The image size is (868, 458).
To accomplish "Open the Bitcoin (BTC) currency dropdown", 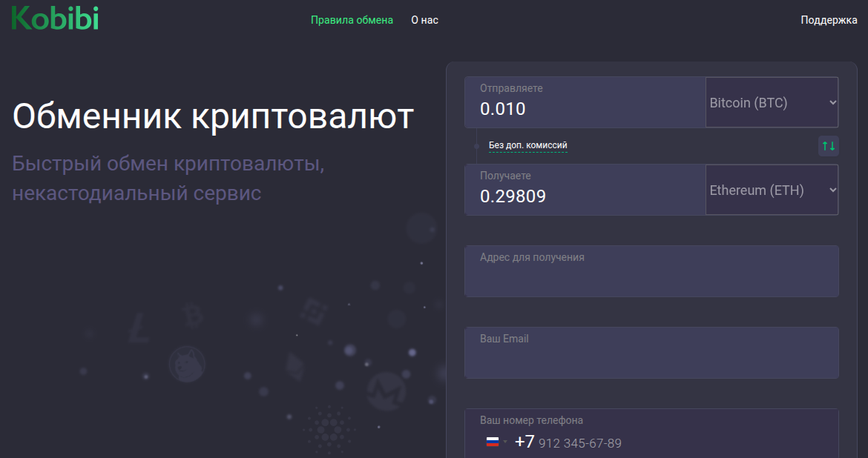I will point(772,103).
